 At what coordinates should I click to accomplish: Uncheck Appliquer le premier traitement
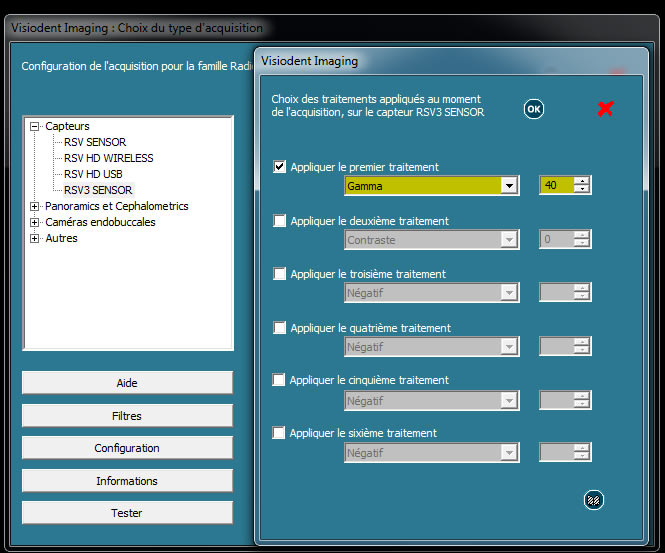pos(280,167)
